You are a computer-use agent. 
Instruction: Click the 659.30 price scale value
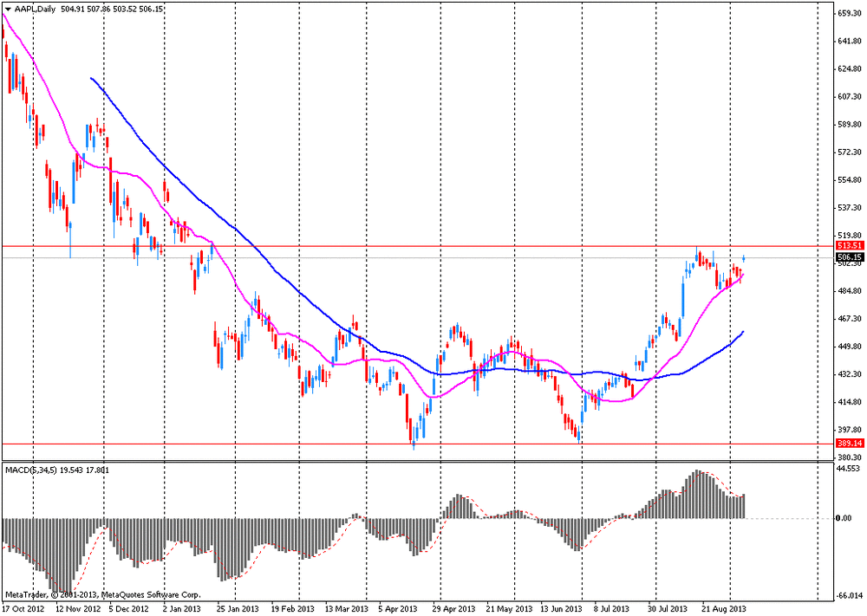coord(850,13)
